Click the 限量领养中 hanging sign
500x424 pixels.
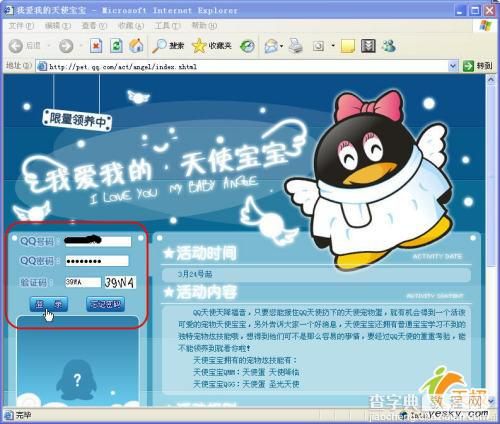(x=77, y=120)
